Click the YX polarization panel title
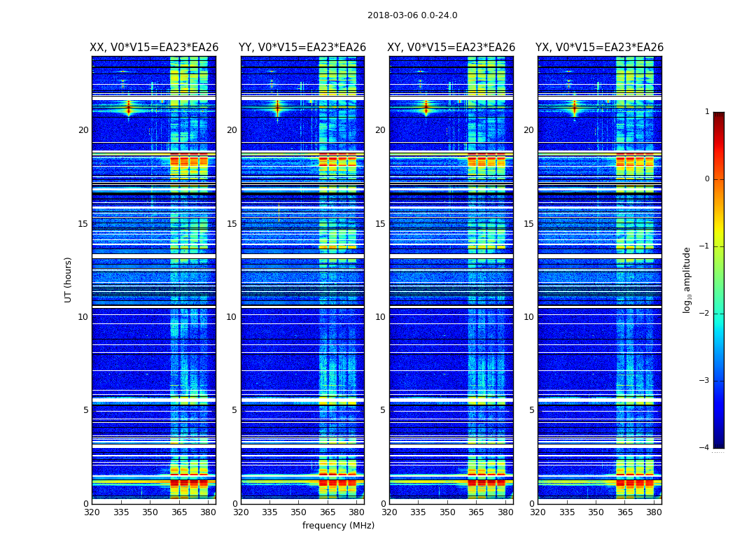735x560 pixels. (599, 48)
